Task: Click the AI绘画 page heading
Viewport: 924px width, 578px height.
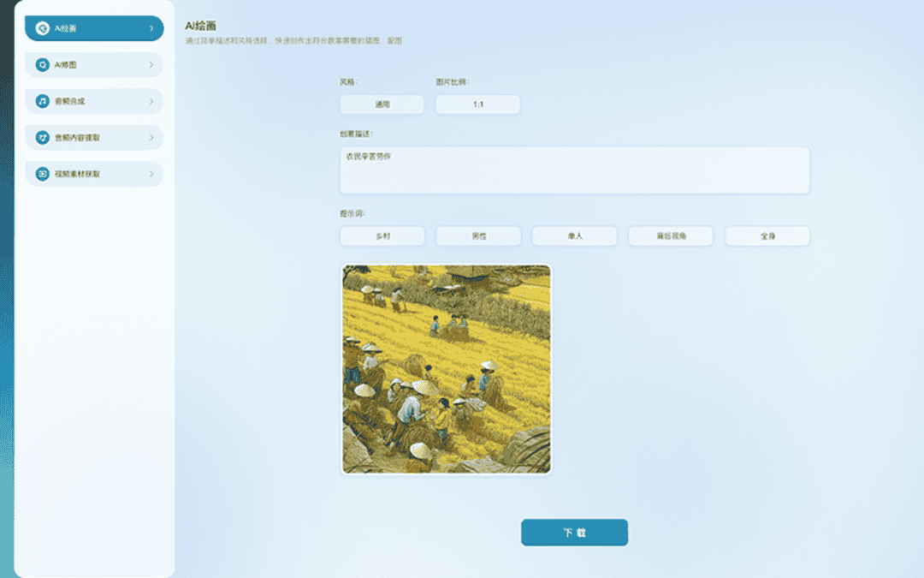Action: (x=200, y=26)
